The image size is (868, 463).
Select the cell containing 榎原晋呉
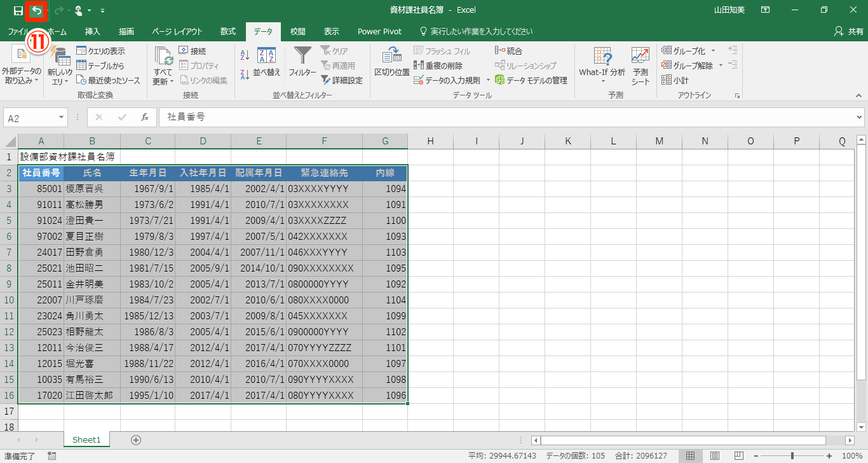point(92,189)
